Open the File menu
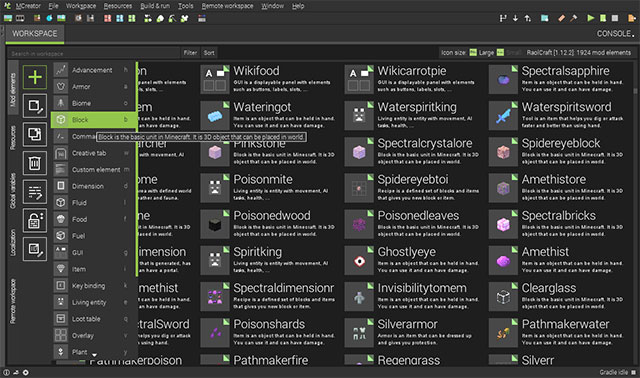The width and height of the screenshot is (640, 378). [x=53, y=6]
